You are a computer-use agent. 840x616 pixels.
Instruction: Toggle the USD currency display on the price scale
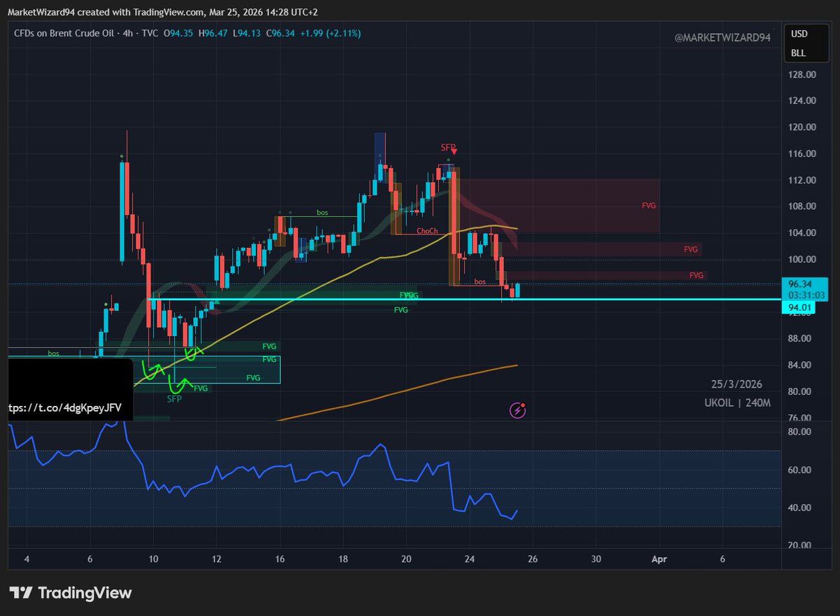coord(800,33)
